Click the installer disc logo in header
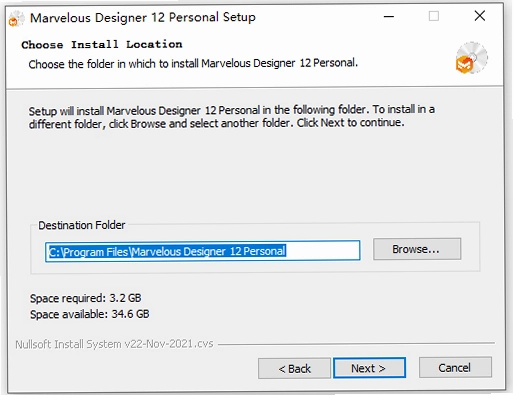The height and width of the screenshot is (395, 513). click(x=471, y=58)
